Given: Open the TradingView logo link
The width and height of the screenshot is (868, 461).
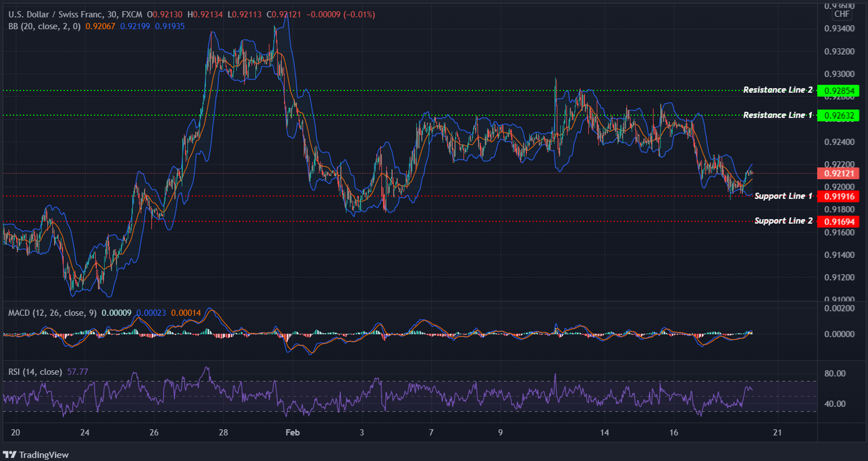Looking at the screenshot, I should tap(35, 454).
